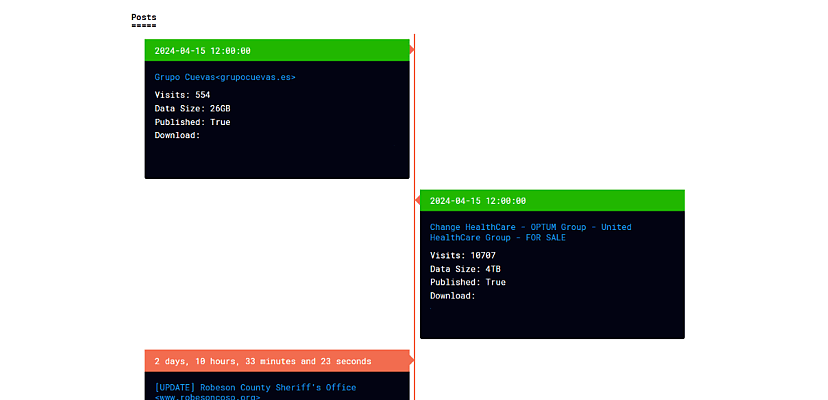This screenshot has height=400, width=828.
Task: Click 'Published: True' in Change HealthCare card
Action: (x=468, y=282)
